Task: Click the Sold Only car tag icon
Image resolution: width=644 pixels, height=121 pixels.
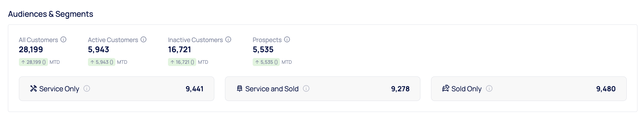Action: [446, 89]
